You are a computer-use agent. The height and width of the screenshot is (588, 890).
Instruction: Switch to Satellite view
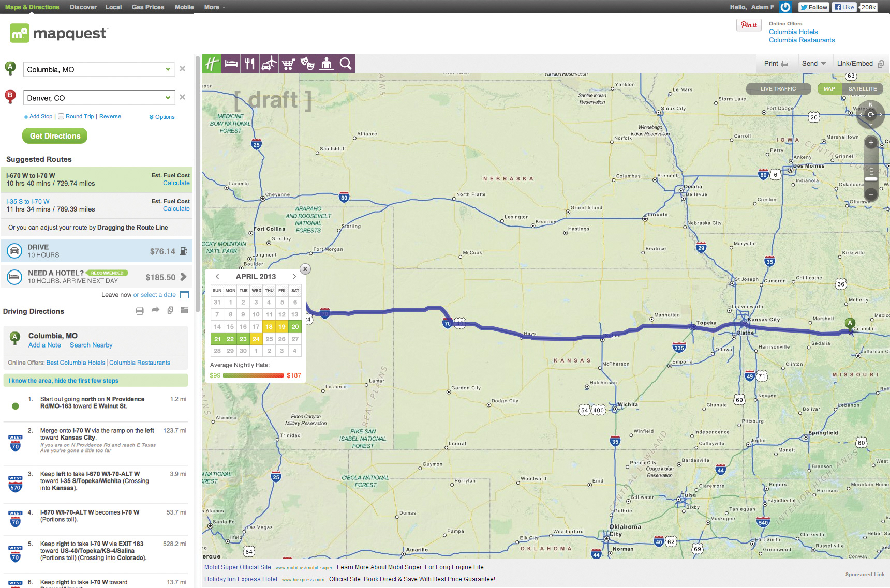pyautogui.click(x=862, y=88)
